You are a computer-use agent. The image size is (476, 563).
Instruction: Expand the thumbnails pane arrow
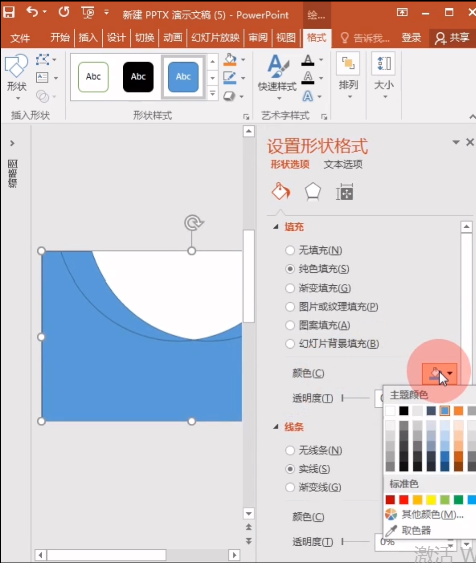[x=12, y=143]
